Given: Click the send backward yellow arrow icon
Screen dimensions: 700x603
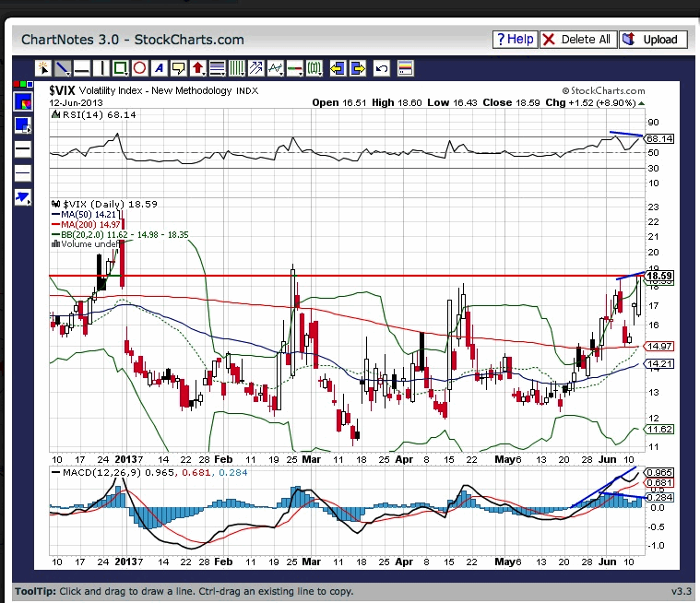Looking at the screenshot, I should pyautogui.click(x=338, y=68).
